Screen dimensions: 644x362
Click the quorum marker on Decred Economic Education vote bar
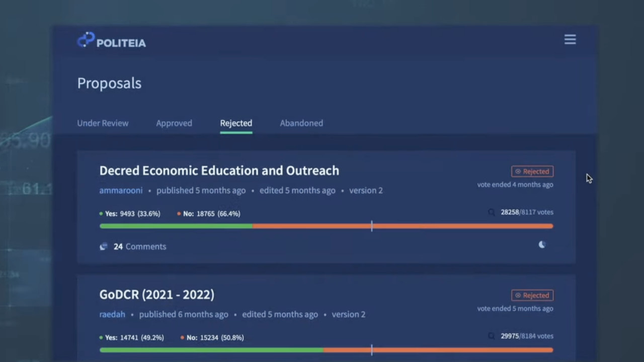point(372,226)
